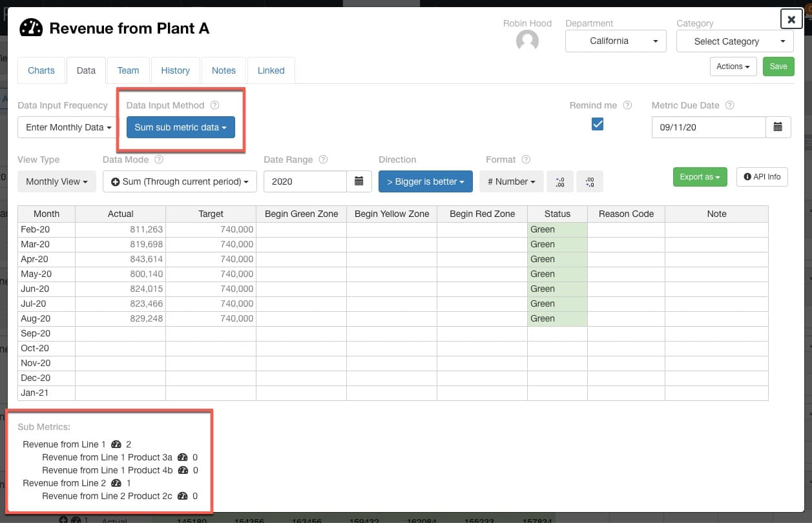
Task: Open the Team tab
Action: (x=128, y=70)
